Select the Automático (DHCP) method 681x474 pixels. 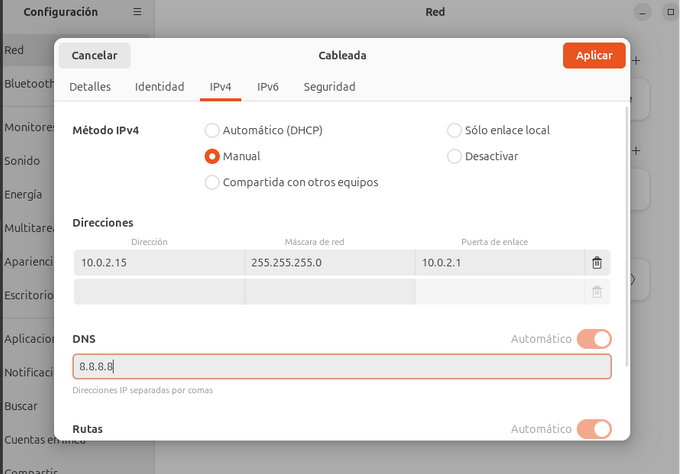coord(212,130)
